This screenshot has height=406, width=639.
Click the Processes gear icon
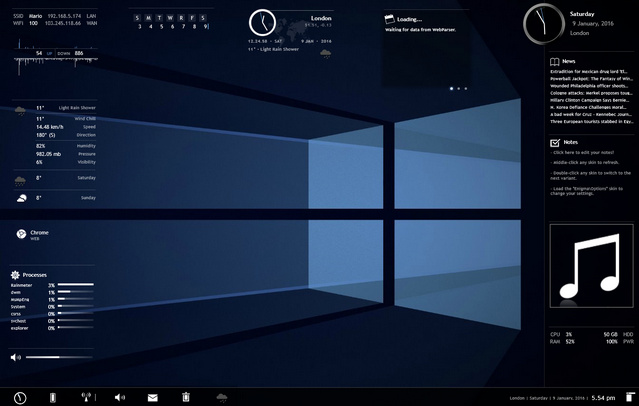pyautogui.click(x=15, y=274)
